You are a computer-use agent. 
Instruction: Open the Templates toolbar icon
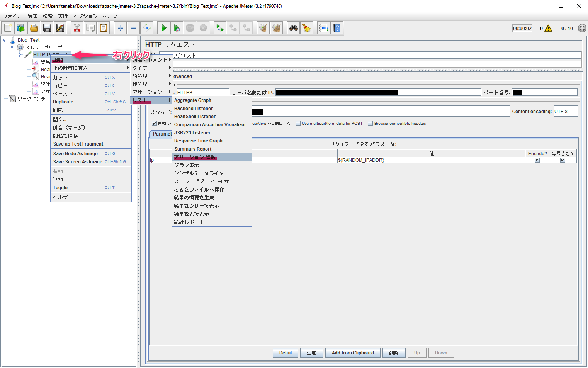tap(21, 28)
